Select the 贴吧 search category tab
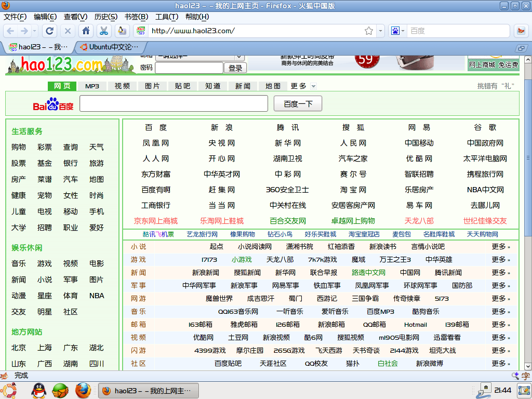 click(182, 86)
